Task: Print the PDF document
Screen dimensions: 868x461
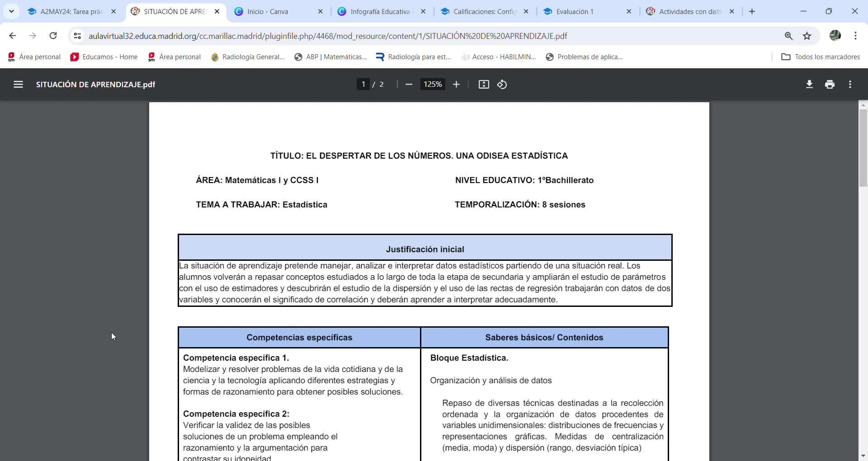Action: click(830, 85)
